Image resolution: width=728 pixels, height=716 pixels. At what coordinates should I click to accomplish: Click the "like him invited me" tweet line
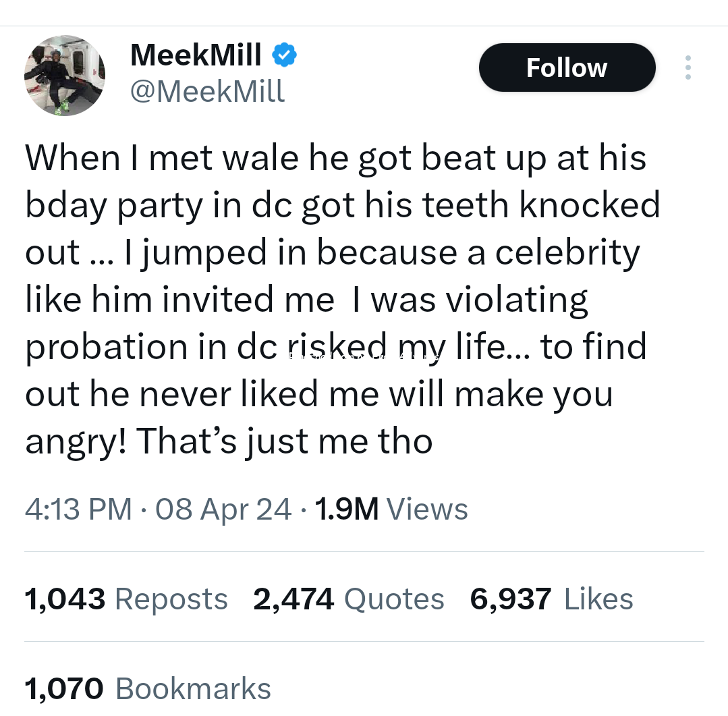[307, 300]
